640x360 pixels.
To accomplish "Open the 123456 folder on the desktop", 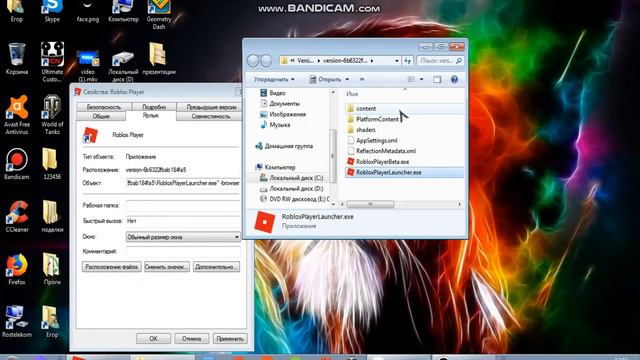I will (52, 164).
